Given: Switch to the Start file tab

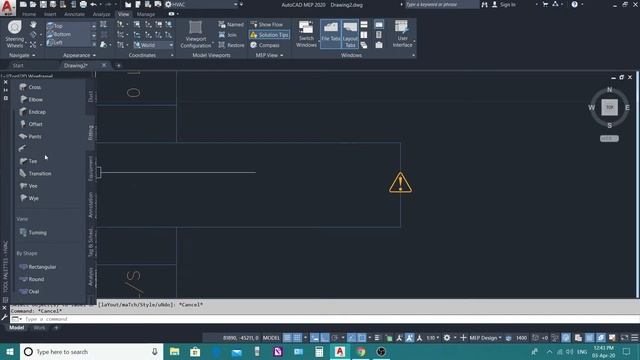Looking at the screenshot, I should pyautogui.click(x=18, y=65).
